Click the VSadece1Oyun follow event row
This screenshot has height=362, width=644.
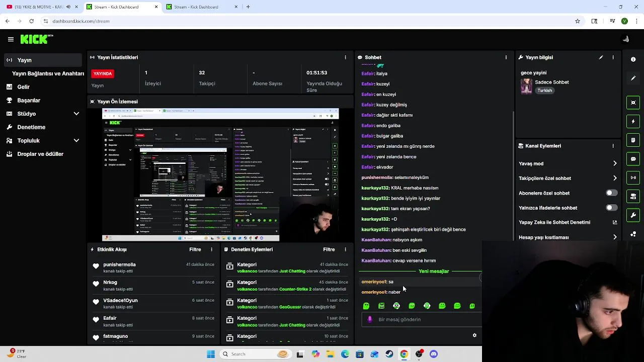(153, 304)
